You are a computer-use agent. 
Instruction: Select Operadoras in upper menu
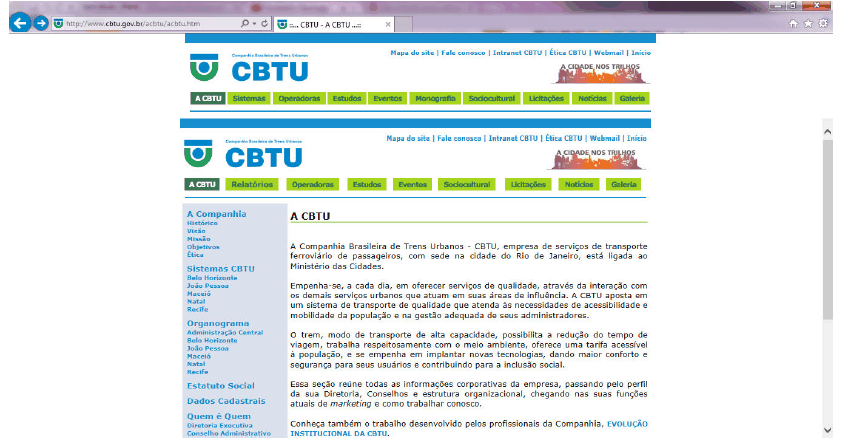click(299, 98)
